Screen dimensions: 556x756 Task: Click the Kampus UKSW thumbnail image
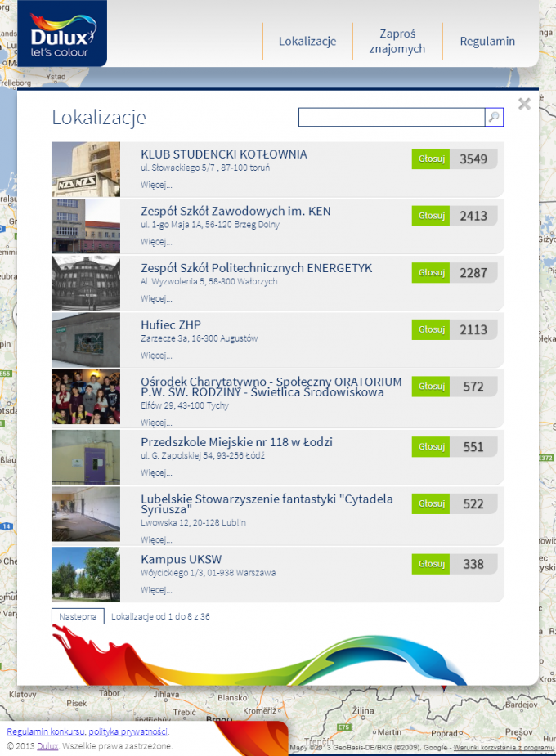[x=86, y=574]
